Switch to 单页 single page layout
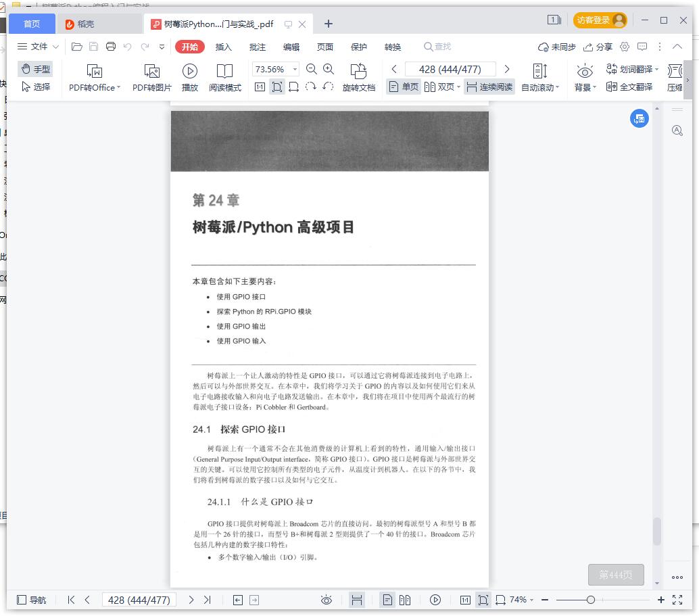 404,87
